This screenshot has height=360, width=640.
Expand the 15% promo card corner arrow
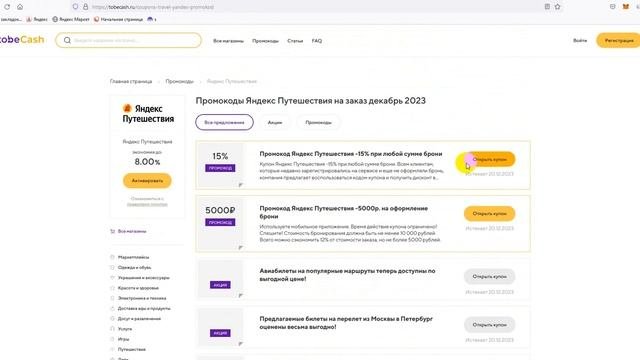click(x=240, y=185)
